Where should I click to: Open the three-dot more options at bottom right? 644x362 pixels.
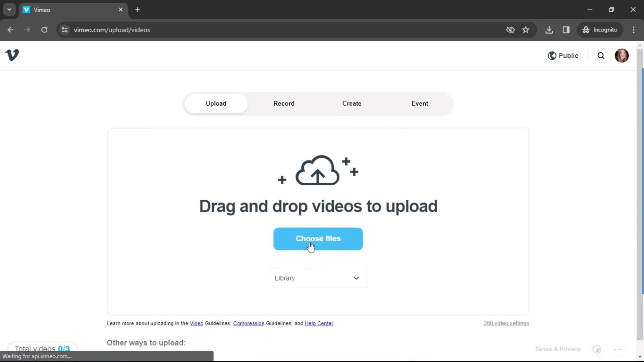(x=618, y=349)
